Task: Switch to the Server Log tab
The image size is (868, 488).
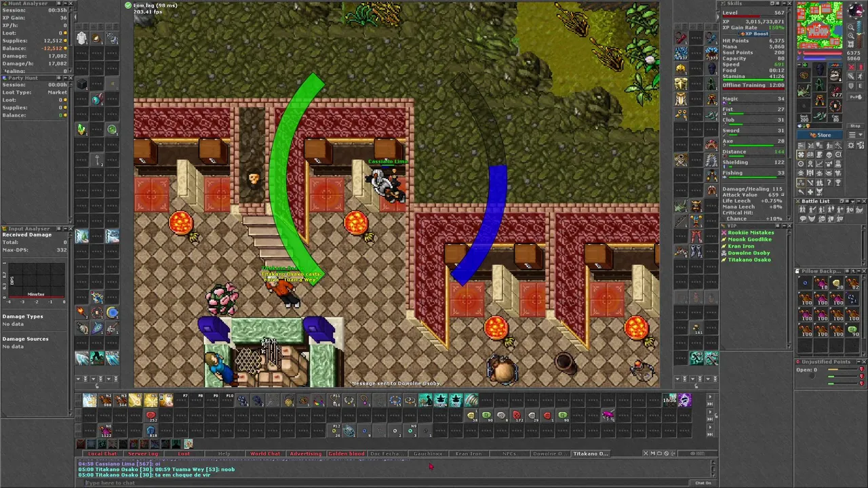Action: coord(142,453)
